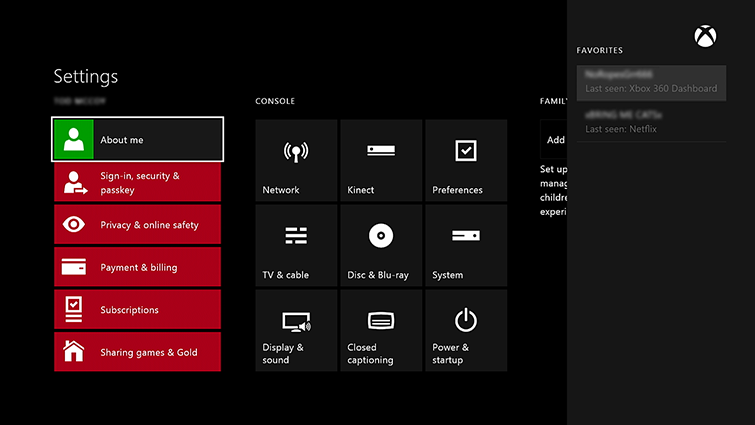Open TV & cable settings
The height and width of the screenshot is (425, 755).
[296, 245]
